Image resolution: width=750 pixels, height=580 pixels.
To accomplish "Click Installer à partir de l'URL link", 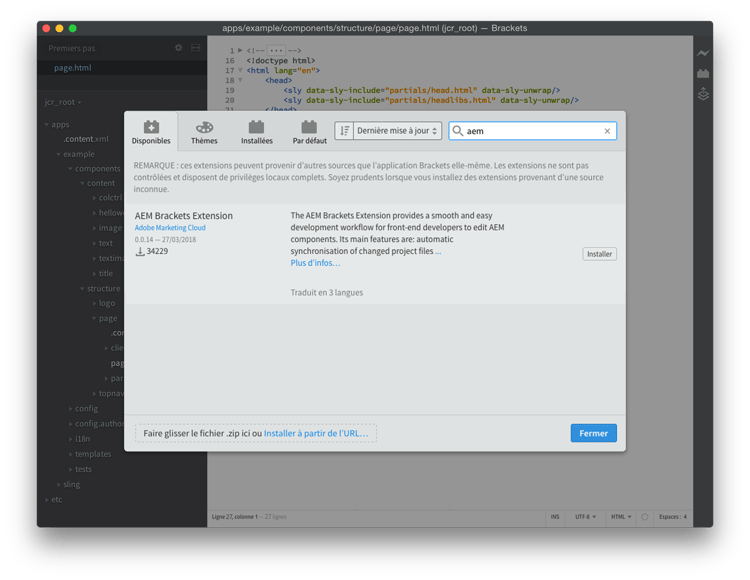I will [316, 433].
